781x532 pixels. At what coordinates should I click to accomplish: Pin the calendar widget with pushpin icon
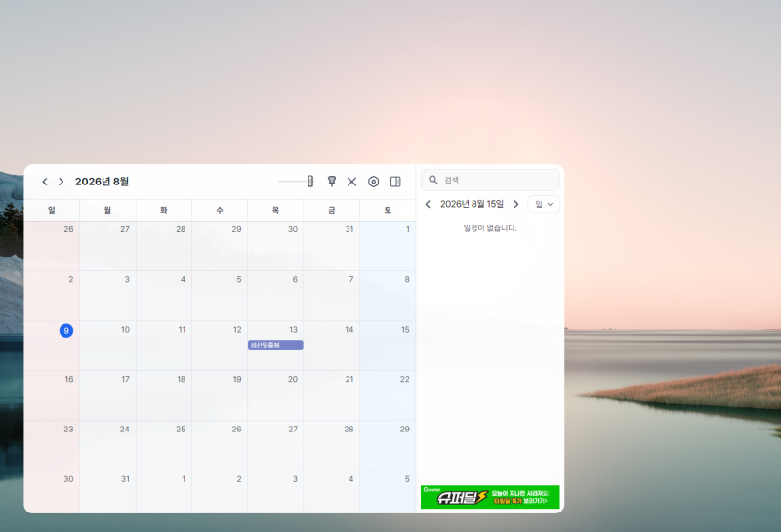point(331,182)
